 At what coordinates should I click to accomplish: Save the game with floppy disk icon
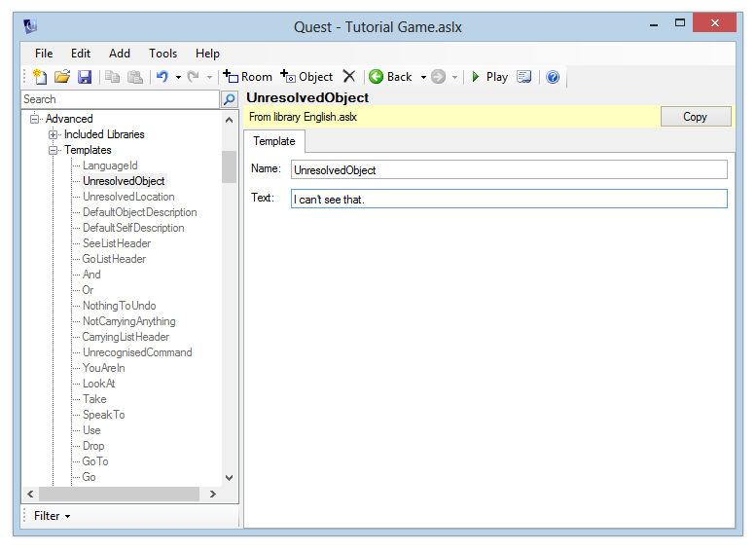85,77
